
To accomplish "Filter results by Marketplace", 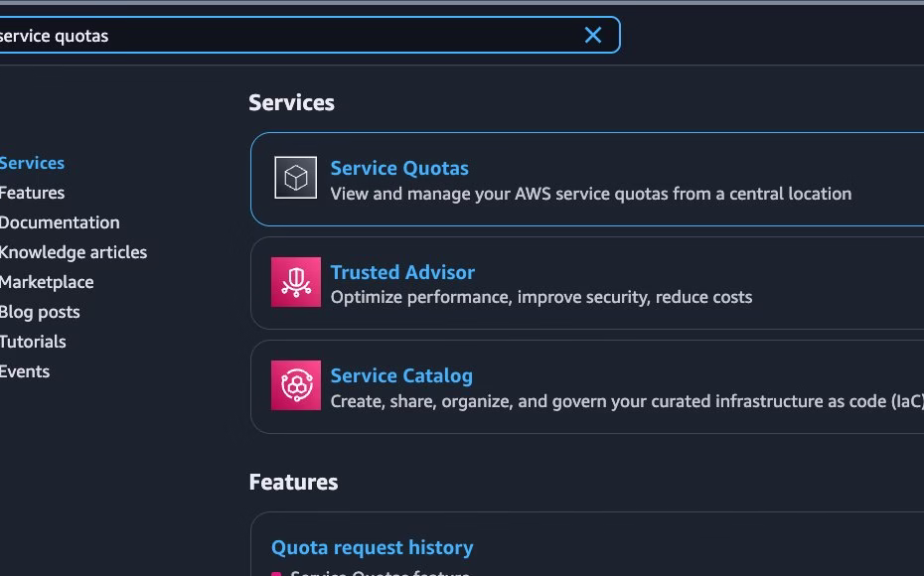I will tap(47, 282).
